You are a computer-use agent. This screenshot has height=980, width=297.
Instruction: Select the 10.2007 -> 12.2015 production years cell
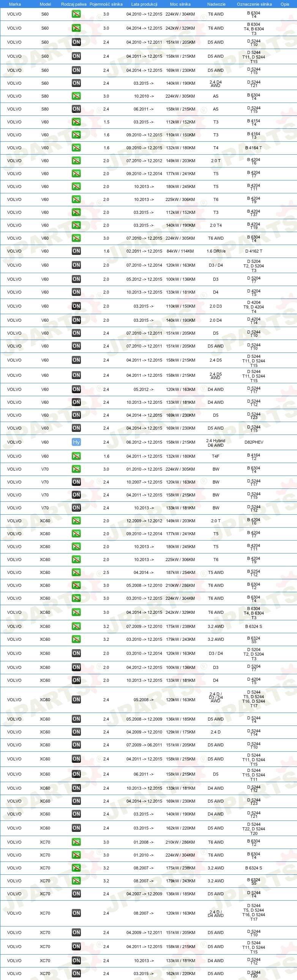(x=144, y=482)
